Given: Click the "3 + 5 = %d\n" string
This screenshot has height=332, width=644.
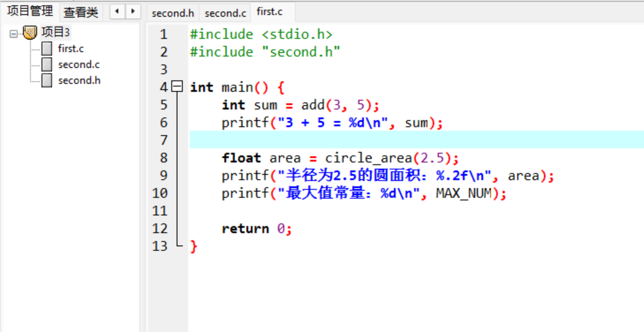Looking at the screenshot, I should (333, 122).
